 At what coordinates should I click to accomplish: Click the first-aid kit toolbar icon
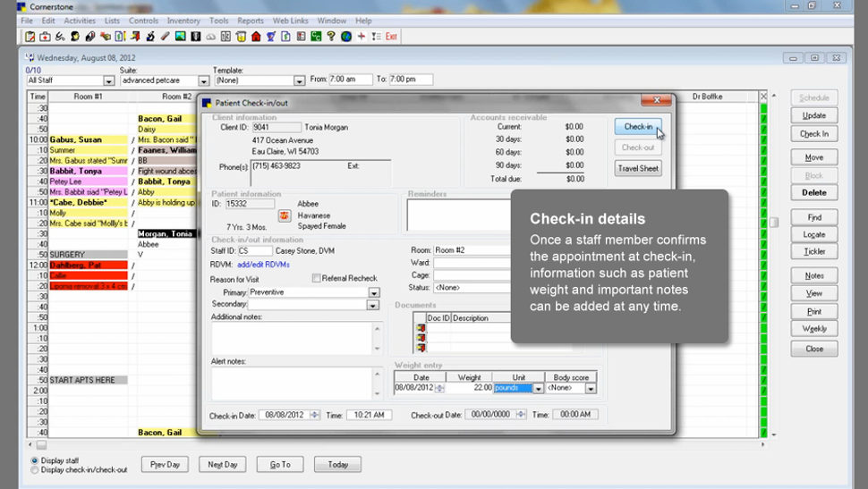(x=45, y=37)
